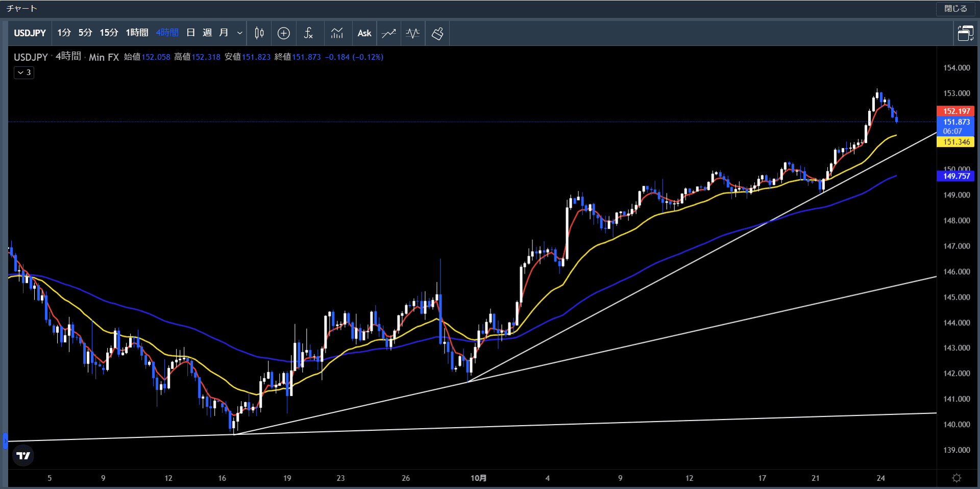Click the 140.000 price axis label

(x=957, y=425)
